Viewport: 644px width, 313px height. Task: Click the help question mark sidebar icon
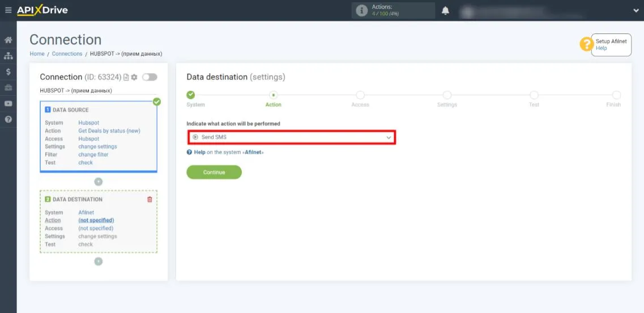click(x=8, y=120)
